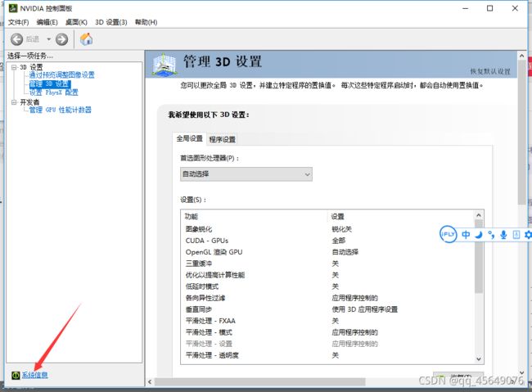
Task: Open iFLY settings gear icon
Action: coord(528,235)
